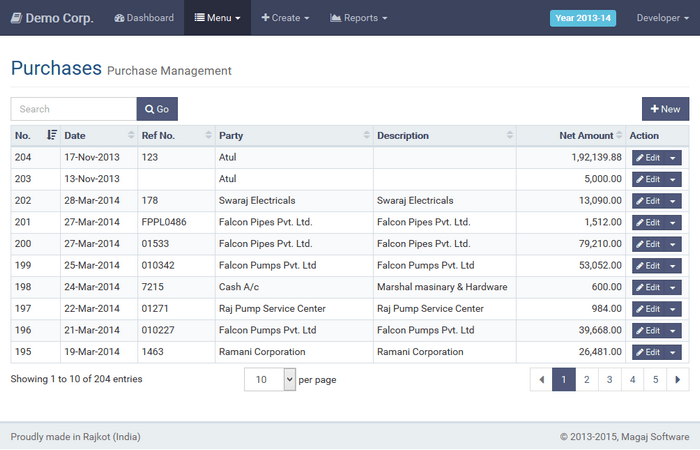The height and width of the screenshot is (450, 700).
Task: Open the Dashboard navigation item
Action: click(x=144, y=18)
